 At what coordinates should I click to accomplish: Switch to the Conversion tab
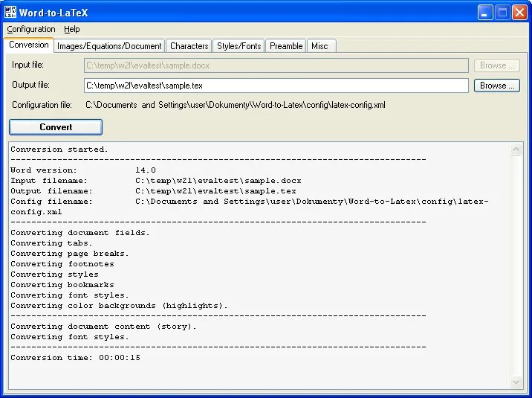pyautogui.click(x=29, y=45)
